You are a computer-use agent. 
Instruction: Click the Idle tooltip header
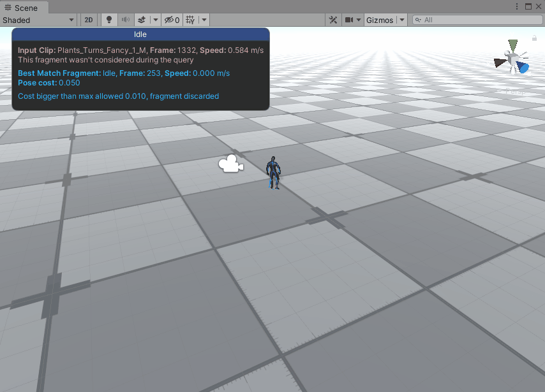tap(140, 34)
